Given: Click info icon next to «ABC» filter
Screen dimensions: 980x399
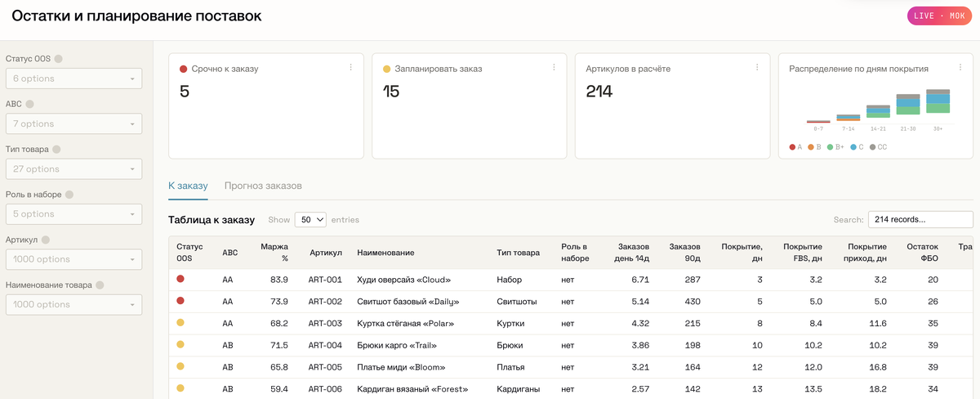Looking at the screenshot, I should 30,104.
